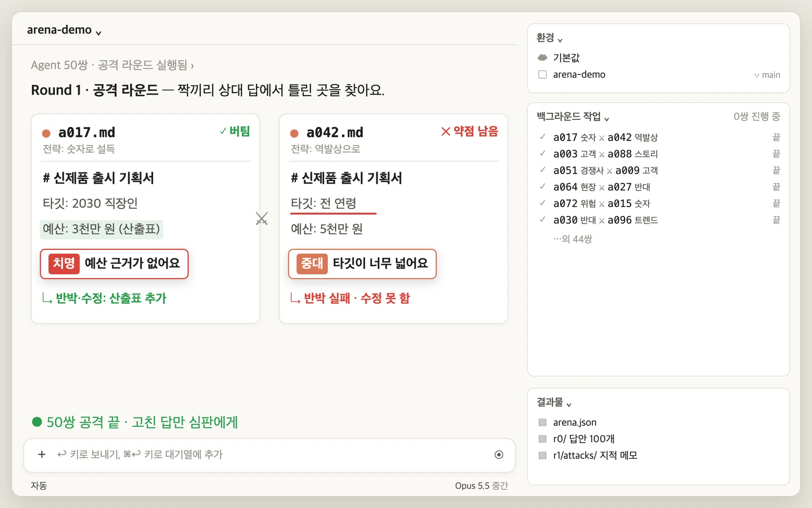Open the 자동 mode selector
This screenshot has width=812, height=508.
point(39,486)
